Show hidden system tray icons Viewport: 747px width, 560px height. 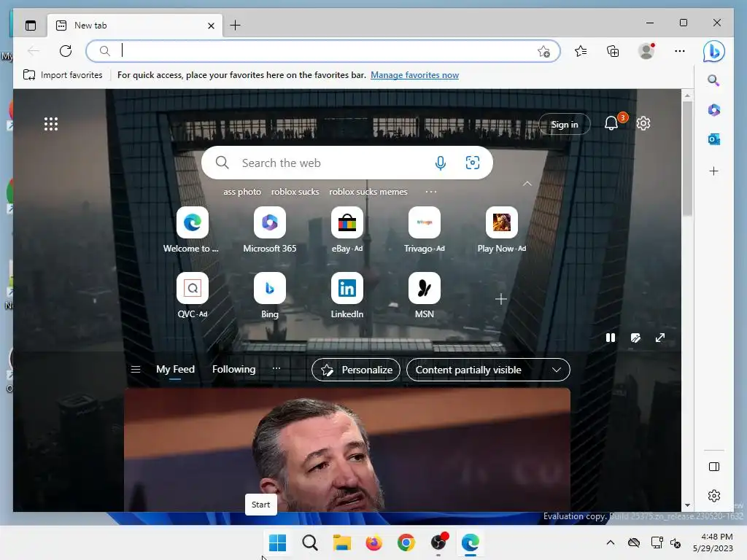[x=611, y=542]
